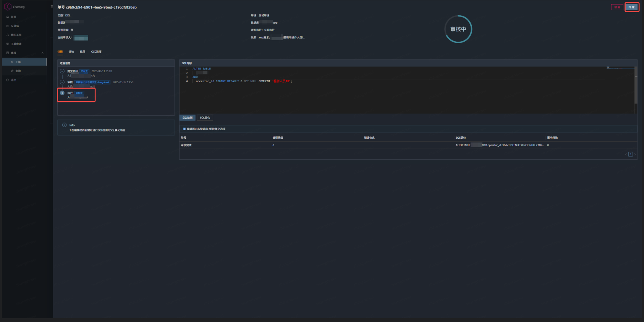Screen dimensions: 644x322
Task: Click the SQL检测 button
Action: tap(187, 118)
